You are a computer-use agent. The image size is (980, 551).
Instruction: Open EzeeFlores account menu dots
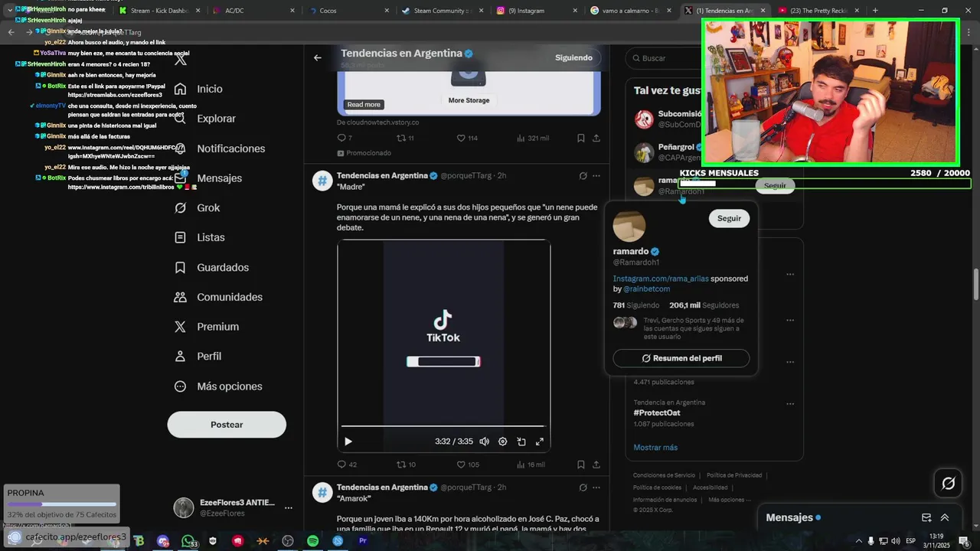pos(289,507)
